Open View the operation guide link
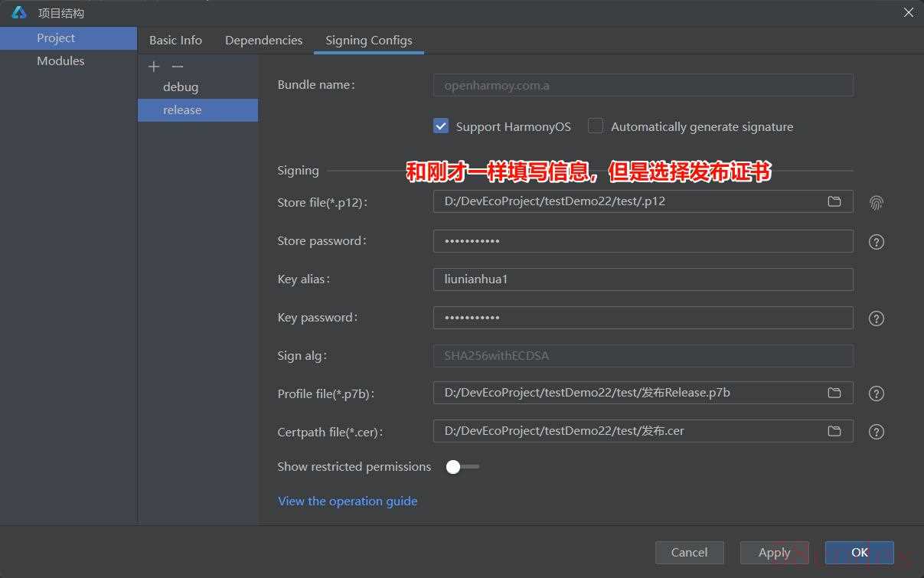924x578 pixels. click(x=348, y=501)
